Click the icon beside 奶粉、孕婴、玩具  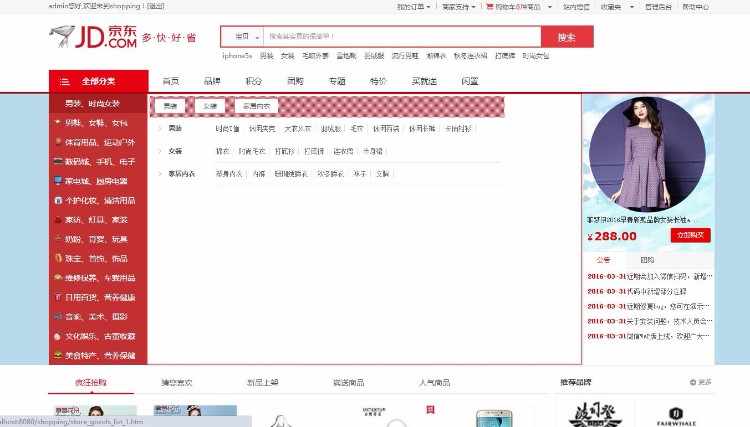point(58,239)
